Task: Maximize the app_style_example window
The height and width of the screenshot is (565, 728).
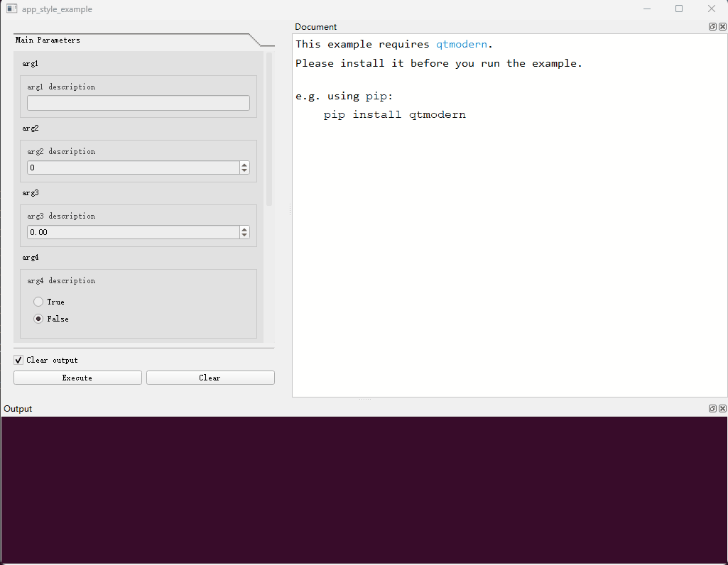Action: 679,9
